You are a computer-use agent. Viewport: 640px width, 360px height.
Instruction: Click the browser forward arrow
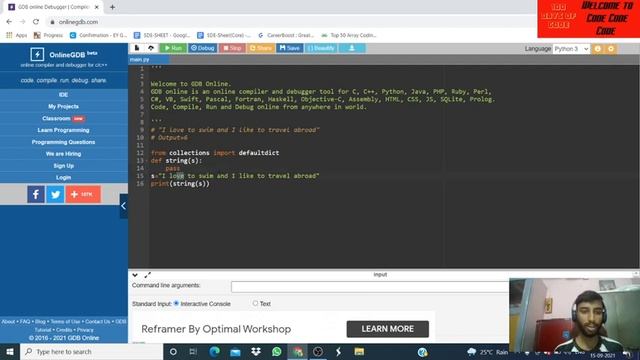[22, 22]
